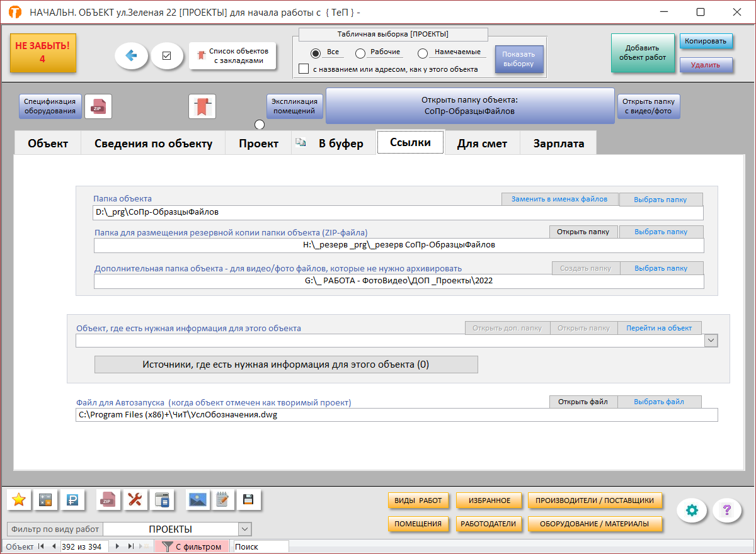
Task: Click the picture image icon
Action: pos(198,500)
